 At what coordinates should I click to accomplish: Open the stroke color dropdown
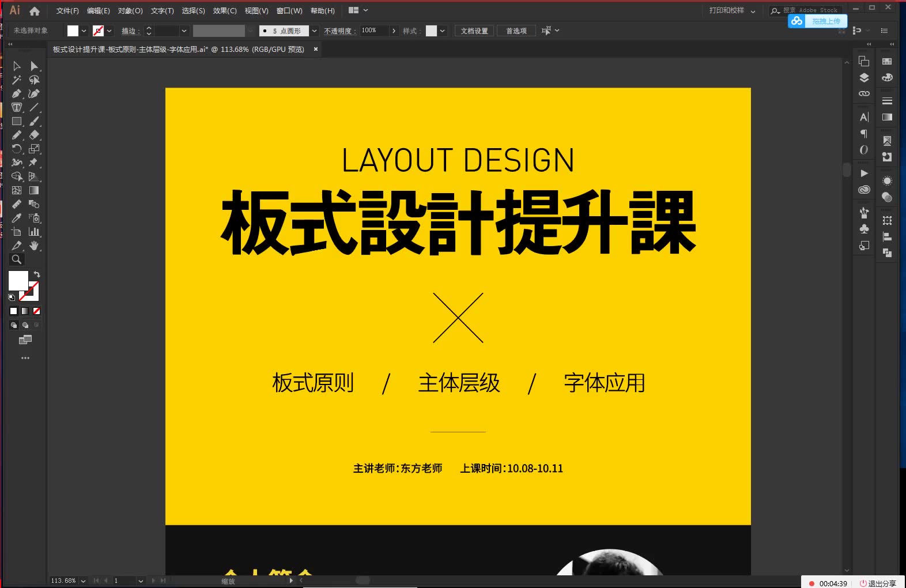tap(110, 31)
